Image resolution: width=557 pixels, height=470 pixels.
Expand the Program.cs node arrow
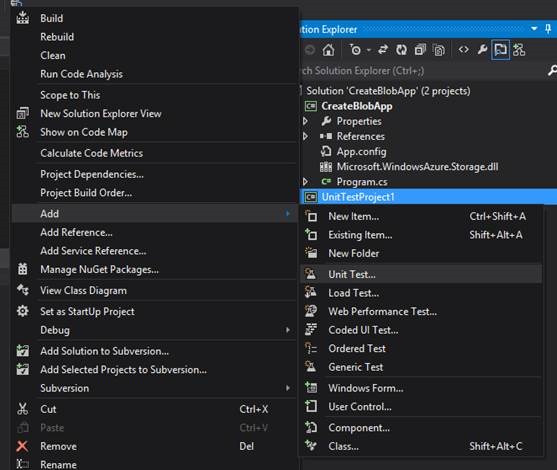(305, 182)
